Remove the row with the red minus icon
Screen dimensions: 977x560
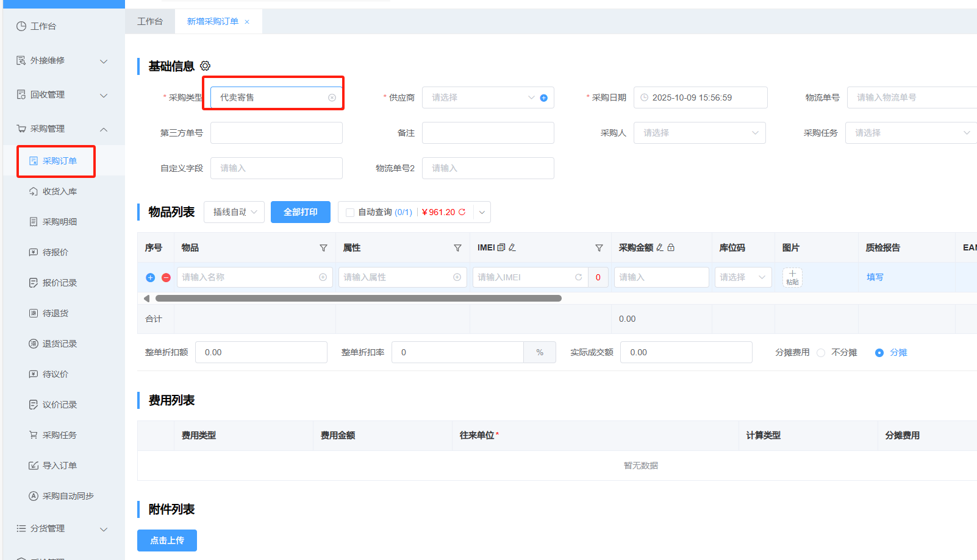click(x=166, y=277)
